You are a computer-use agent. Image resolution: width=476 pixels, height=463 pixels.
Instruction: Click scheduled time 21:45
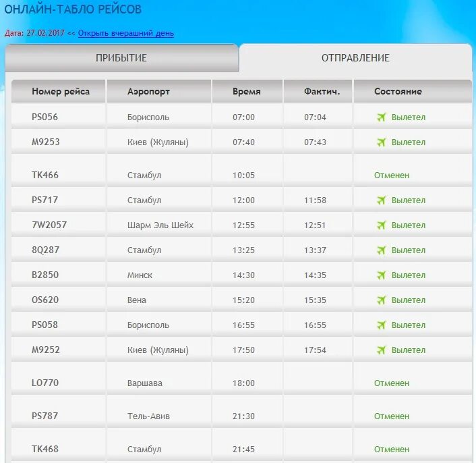click(243, 450)
